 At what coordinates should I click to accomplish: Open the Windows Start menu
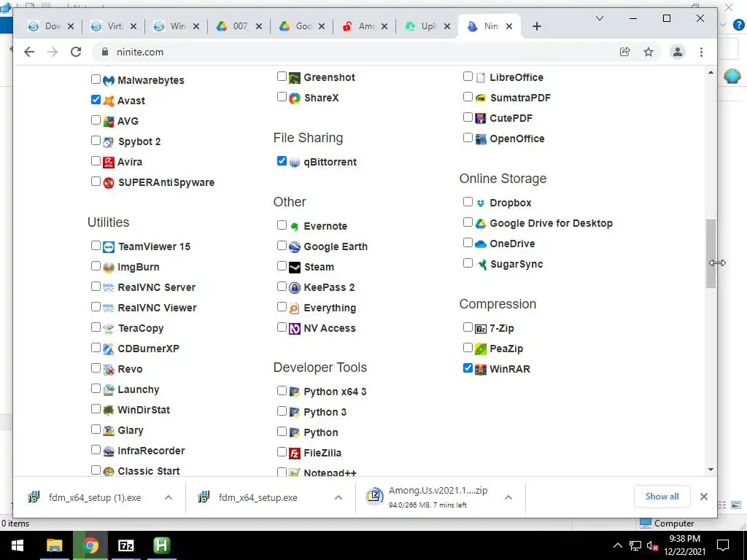tap(18, 545)
